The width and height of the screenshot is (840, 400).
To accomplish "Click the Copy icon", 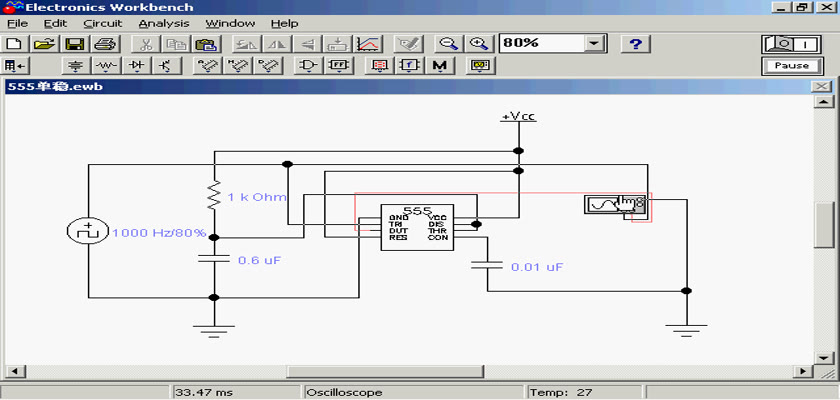I will click(174, 44).
